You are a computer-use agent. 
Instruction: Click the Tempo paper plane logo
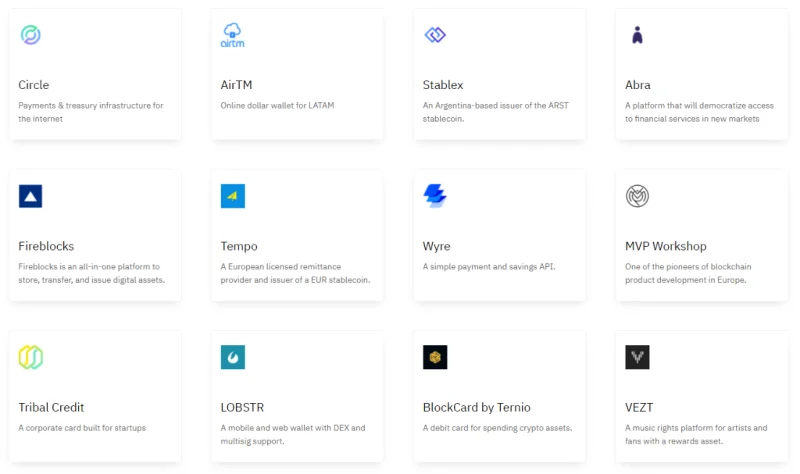(x=233, y=196)
